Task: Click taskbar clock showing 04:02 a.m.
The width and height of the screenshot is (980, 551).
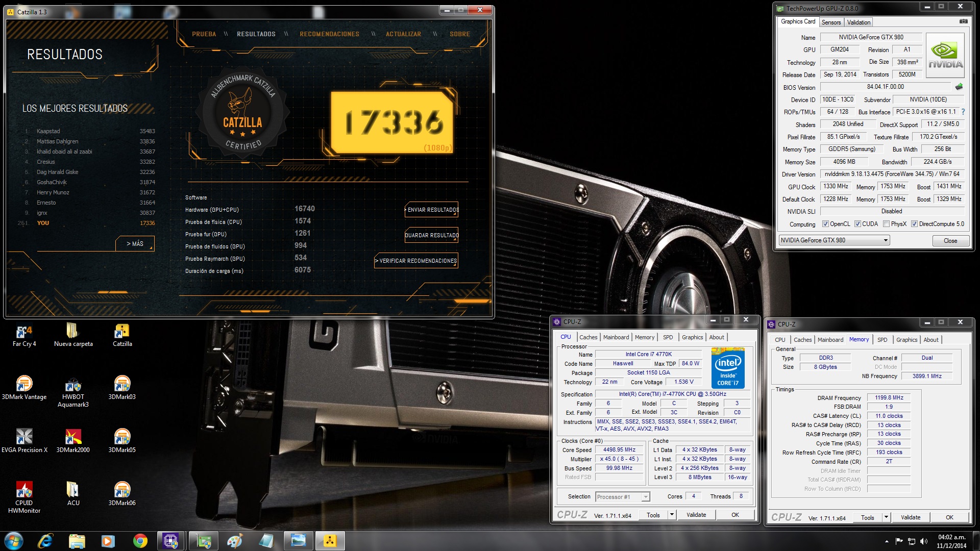Action: (951, 541)
